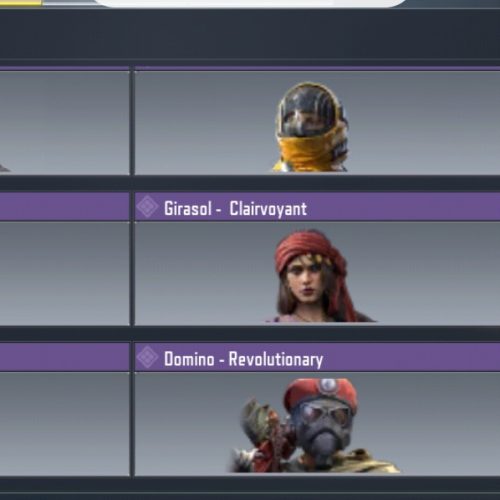500x500 pixels.
Task: Click the purple strip above the helmeted character card
Action: (x=317, y=68)
